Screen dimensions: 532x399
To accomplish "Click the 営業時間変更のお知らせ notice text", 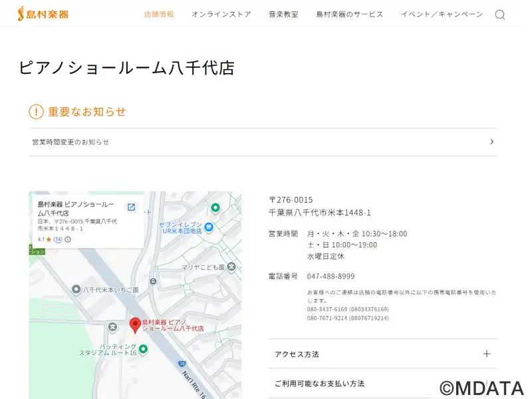I will pyautogui.click(x=70, y=142).
